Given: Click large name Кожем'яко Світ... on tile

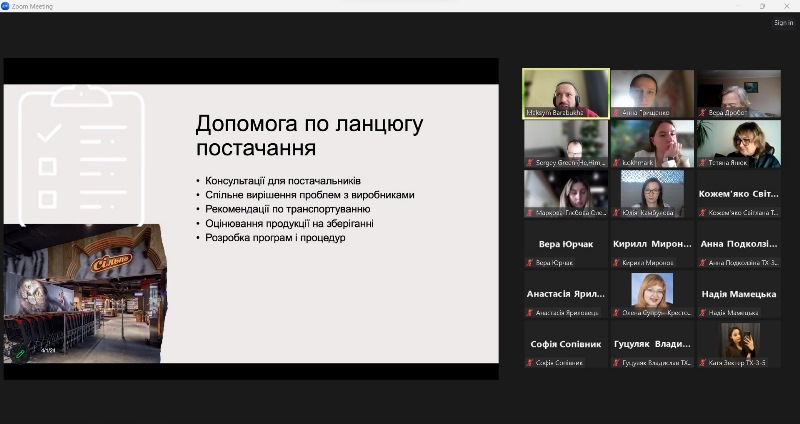Looking at the screenshot, I should 739,194.
